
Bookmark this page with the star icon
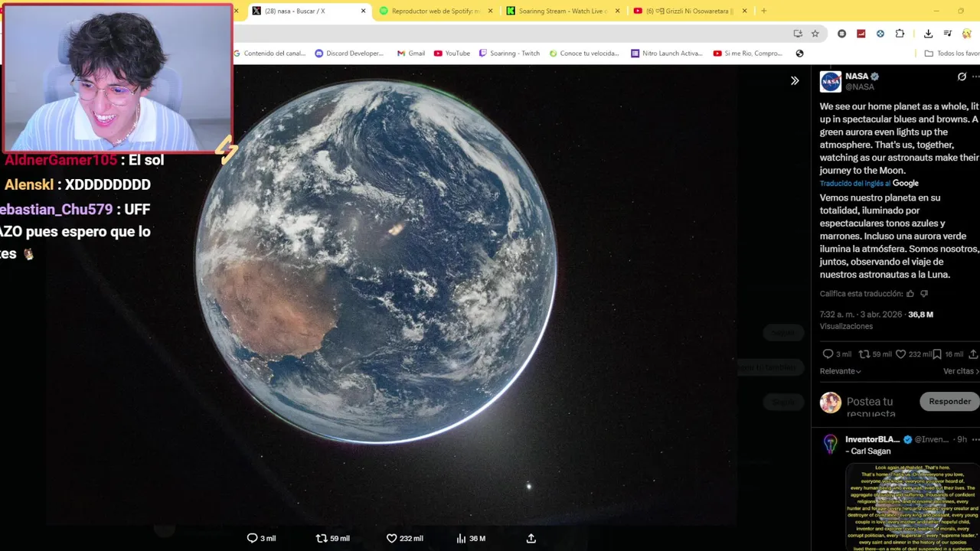pyautogui.click(x=815, y=34)
